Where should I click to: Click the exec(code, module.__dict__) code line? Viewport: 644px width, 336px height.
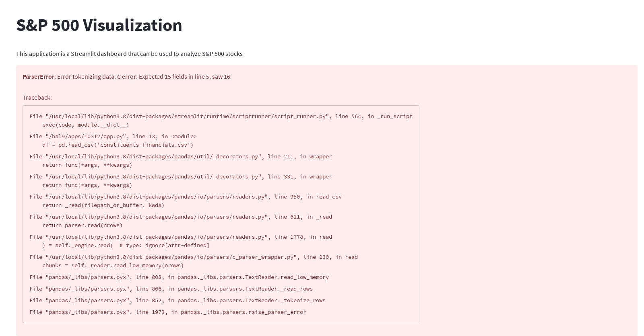pos(85,125)
